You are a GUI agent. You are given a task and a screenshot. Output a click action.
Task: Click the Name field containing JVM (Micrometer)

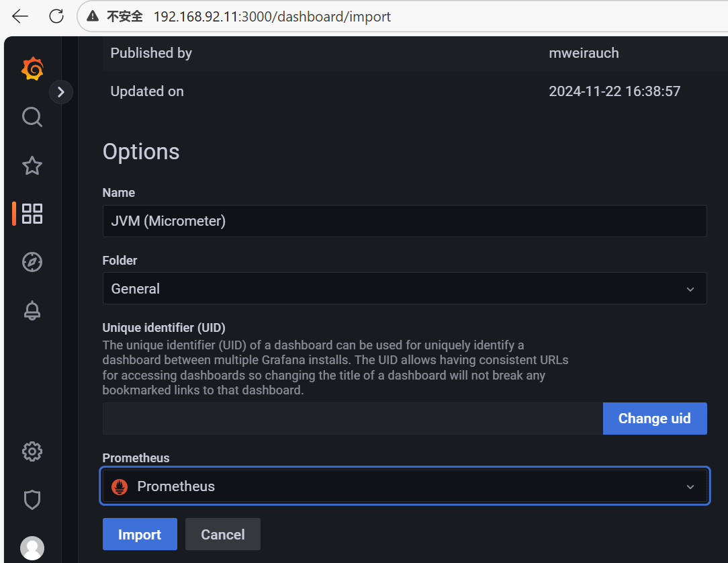tap(404, 221)
